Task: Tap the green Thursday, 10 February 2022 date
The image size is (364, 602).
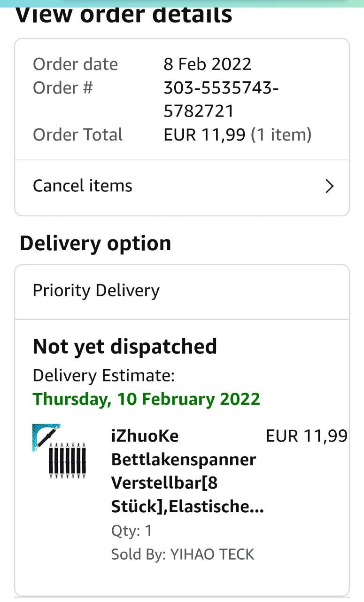Action: click(146, 399)
